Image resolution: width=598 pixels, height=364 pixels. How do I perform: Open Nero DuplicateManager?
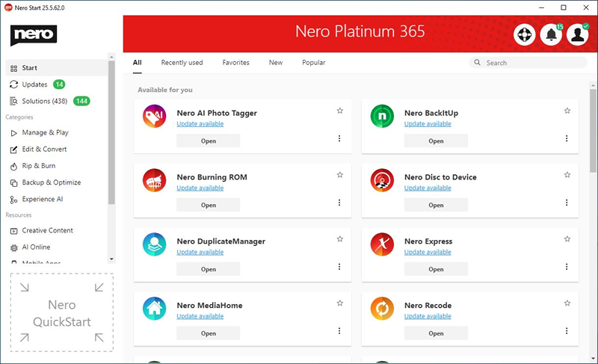coord(209,269)
